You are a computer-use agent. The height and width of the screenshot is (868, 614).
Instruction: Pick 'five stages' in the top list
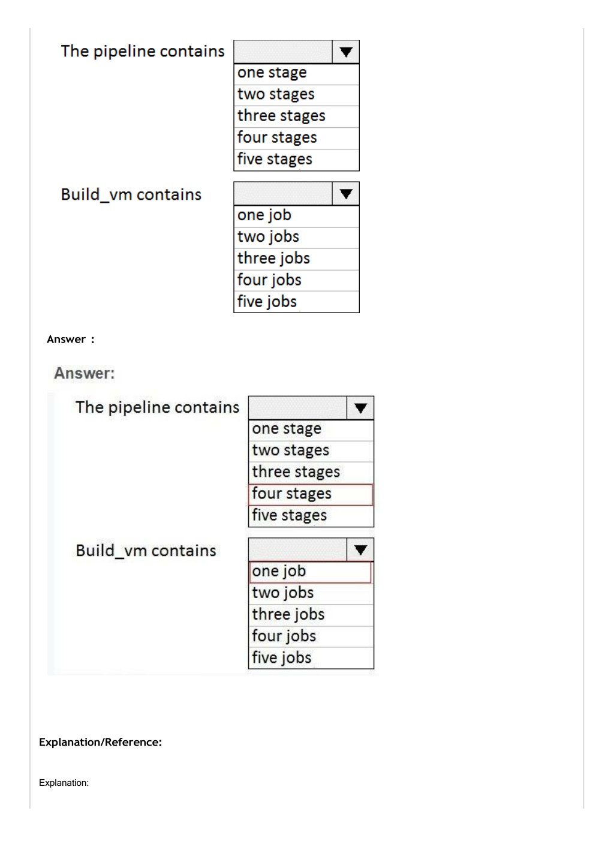(x=296, y=160)
